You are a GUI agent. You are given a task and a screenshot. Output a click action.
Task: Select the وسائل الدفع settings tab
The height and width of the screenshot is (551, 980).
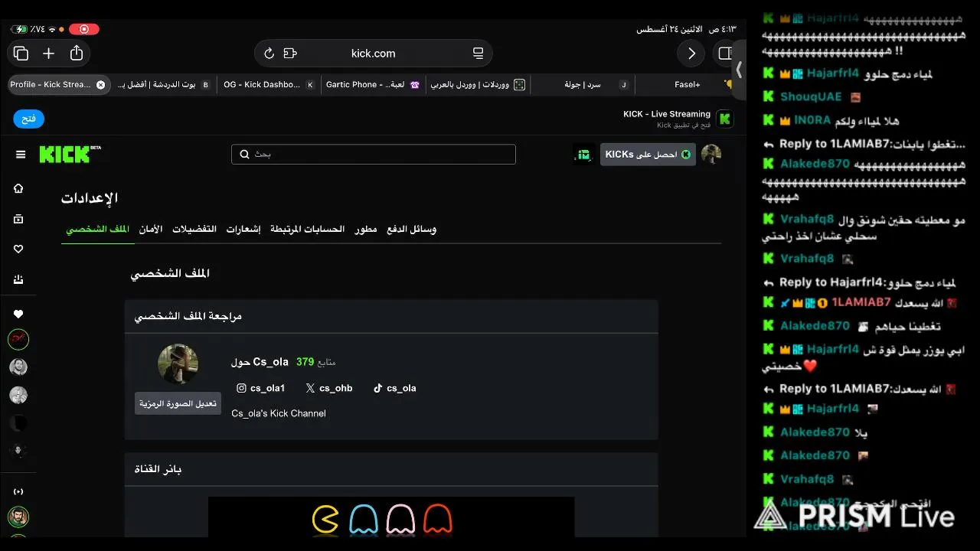[x=411, y=230]
